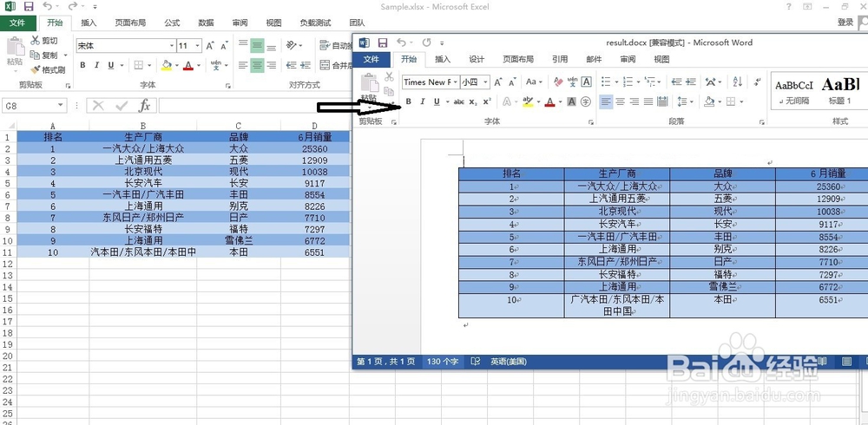Open Excel's font size dropdown showing 11
This screenshot has height=425, width=868.
(188, 46)
